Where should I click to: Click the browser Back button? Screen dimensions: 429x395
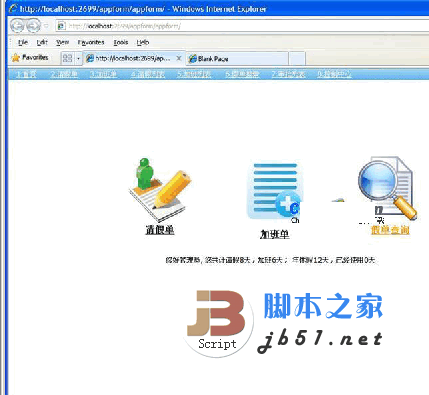[17, 26]
